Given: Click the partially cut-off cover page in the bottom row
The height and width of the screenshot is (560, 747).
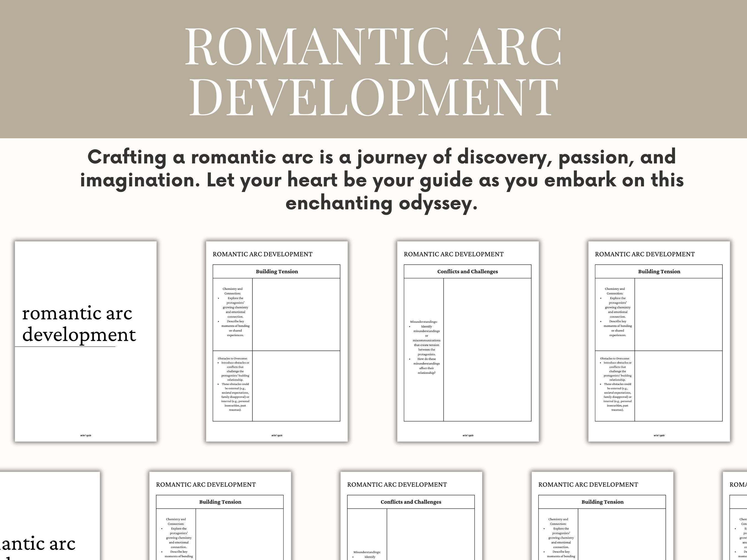Looking at the screenshot, I should [x=50, y=516].
